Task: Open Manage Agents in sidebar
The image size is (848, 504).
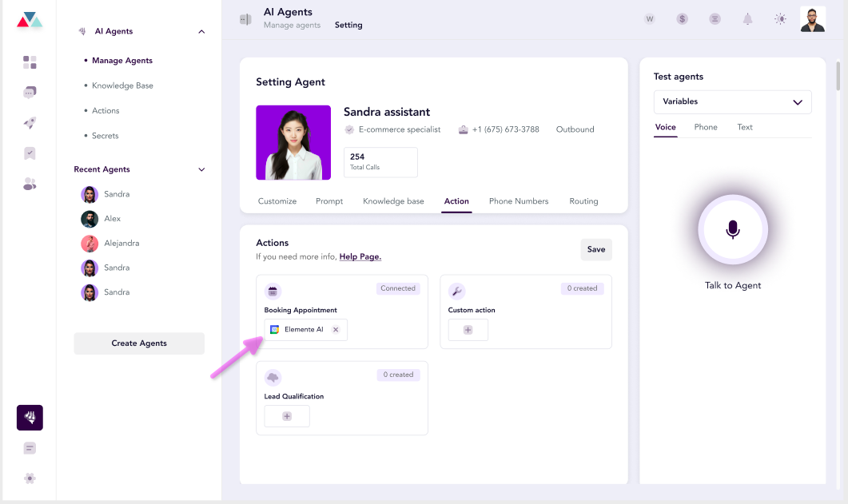Action: pos(122,61)
